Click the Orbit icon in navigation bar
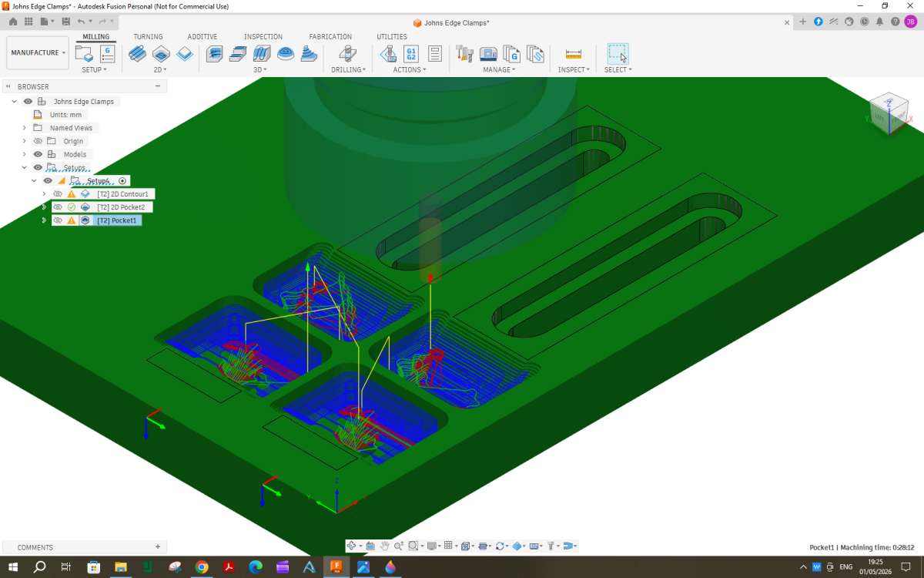924x578 pixels. (x=351, y=546)
